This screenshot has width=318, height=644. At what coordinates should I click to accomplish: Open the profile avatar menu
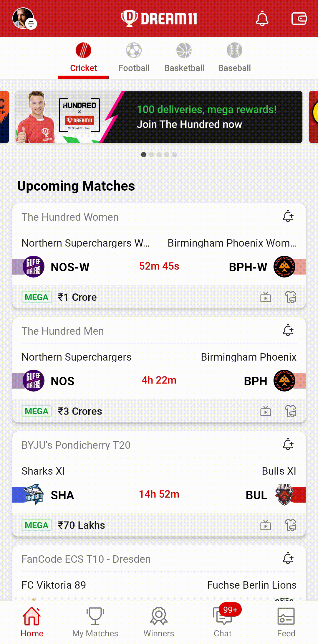pyautogui.click(x=24, y=19)
